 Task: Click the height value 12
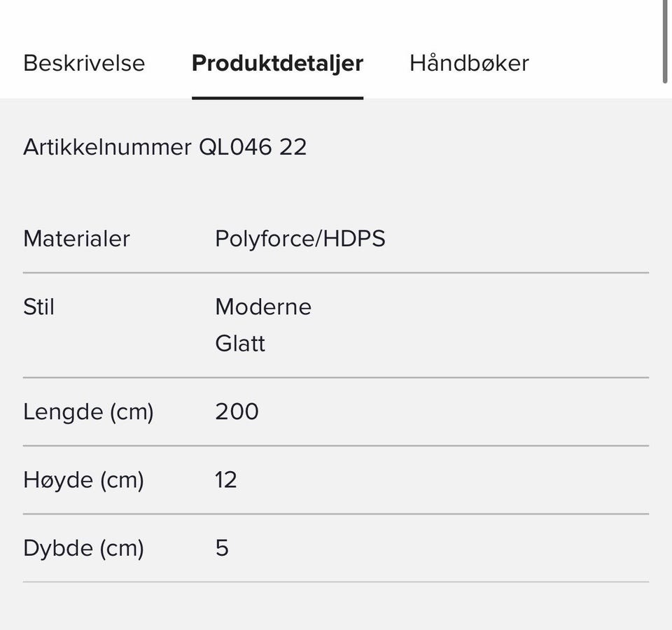pyautogui.click(x=226, y=479)
